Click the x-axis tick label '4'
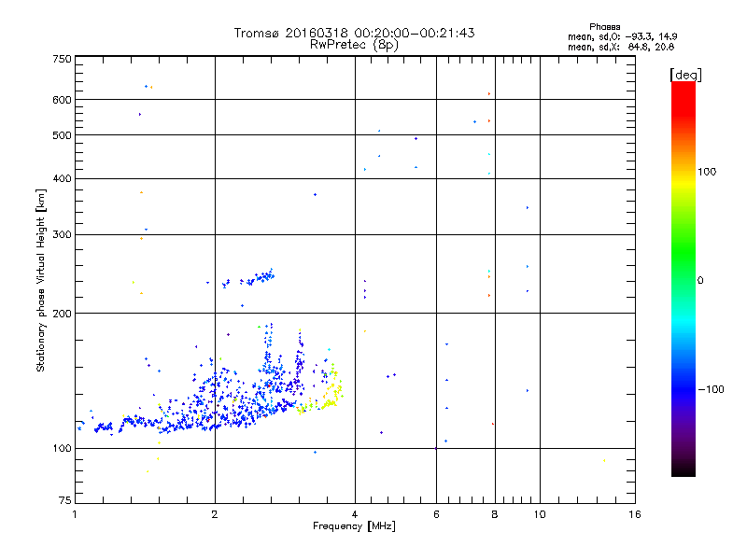747x560 pixels. pos(355,514)
